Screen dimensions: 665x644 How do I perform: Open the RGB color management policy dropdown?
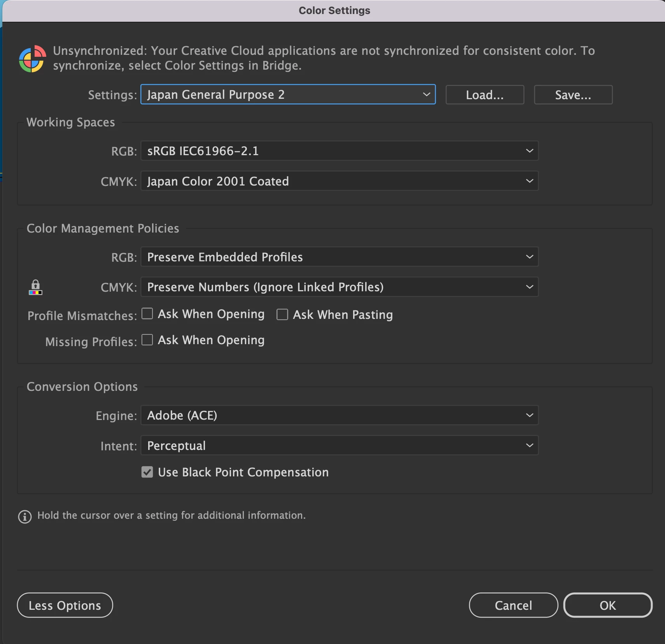pos(339,257)
